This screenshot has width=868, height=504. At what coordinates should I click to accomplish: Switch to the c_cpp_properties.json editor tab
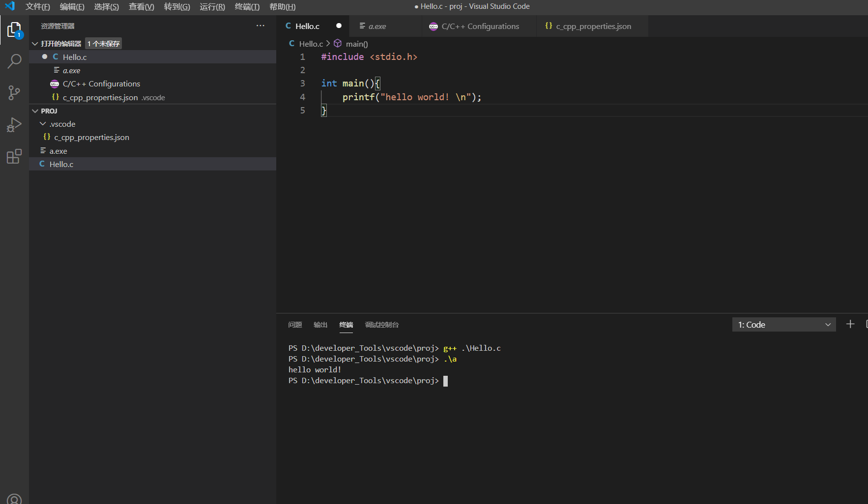tap(593, 26)
